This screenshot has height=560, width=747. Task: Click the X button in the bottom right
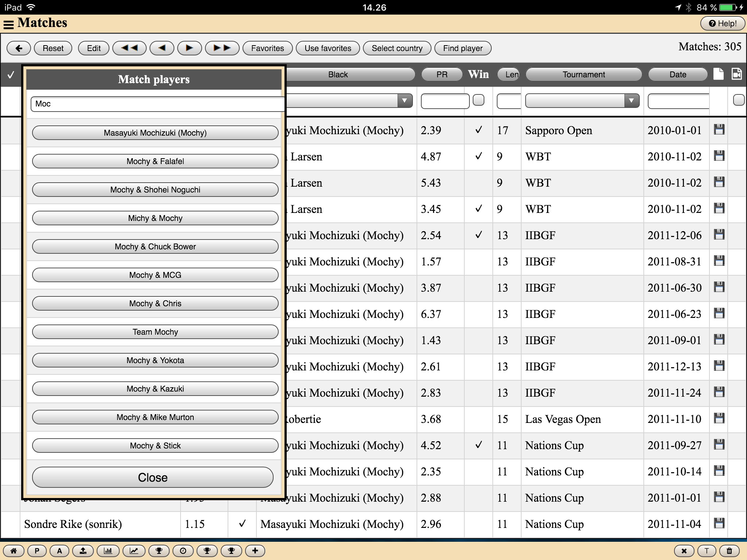coord(684,551)
